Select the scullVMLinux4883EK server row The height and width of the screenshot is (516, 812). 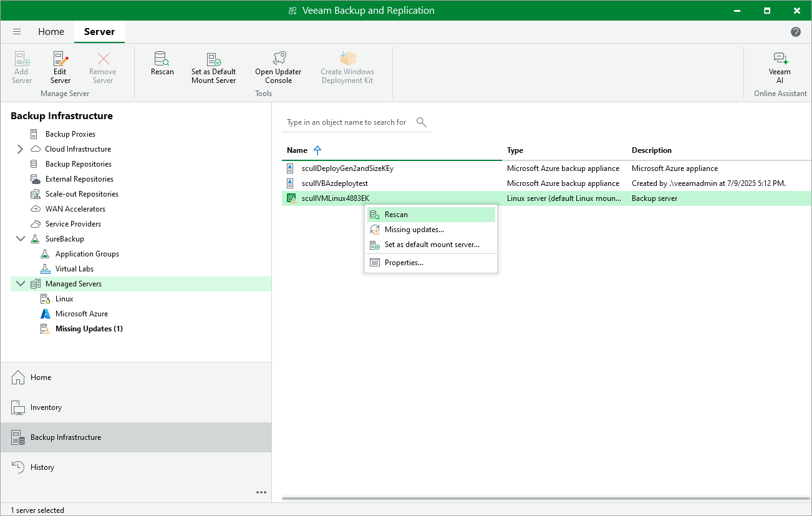click(x=546, y=198)
